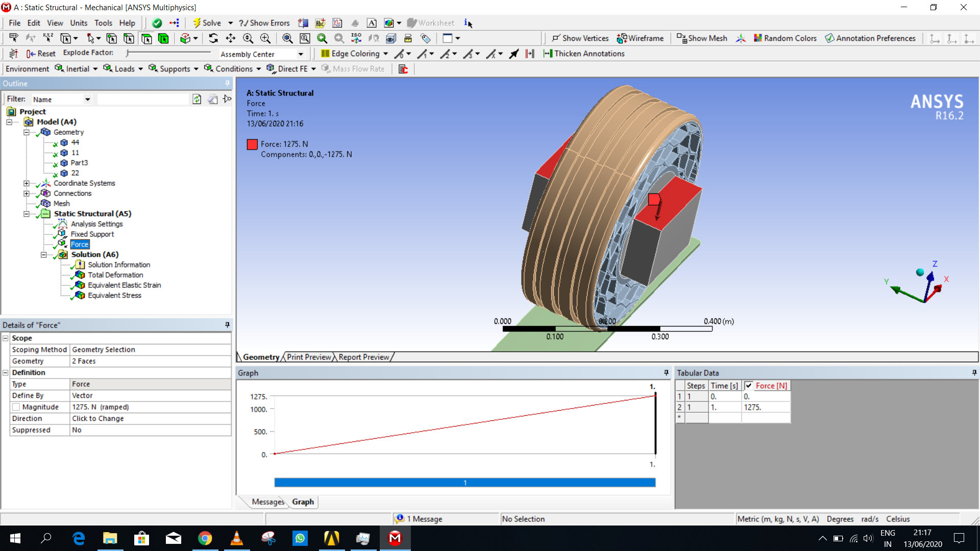Click the Geometry Selection scoping method field
Viewport: 980px width, 551px height.
(150, 350)
